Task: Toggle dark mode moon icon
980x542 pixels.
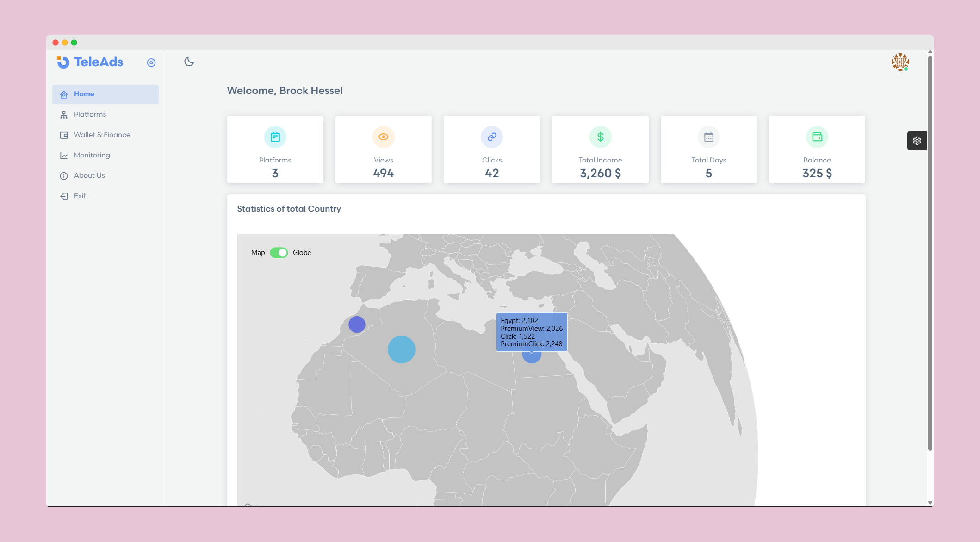Action: pos(189,62)
